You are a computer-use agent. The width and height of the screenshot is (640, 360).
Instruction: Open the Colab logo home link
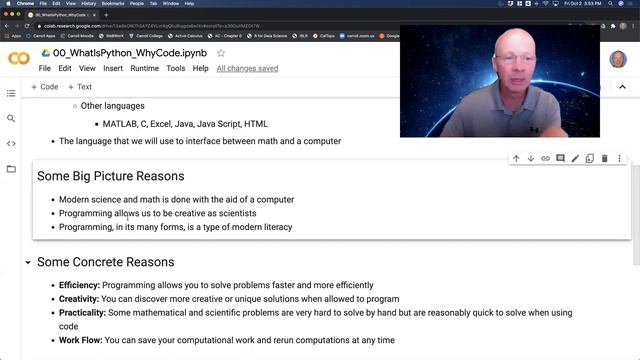19,58
